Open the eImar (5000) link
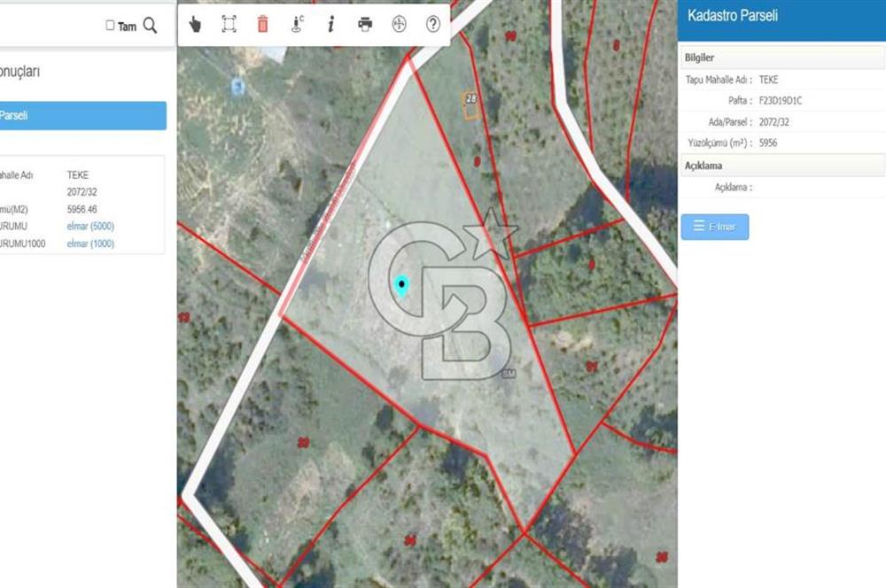Image resolution: width=886 pixels, height=588 pixels. [x=90, y=226]
